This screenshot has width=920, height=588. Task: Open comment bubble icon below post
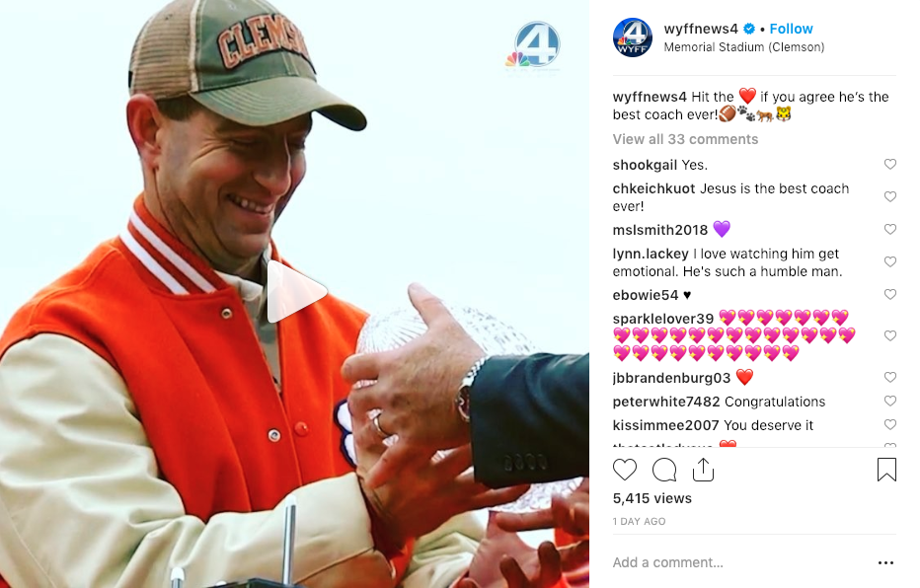click(664, 471)
